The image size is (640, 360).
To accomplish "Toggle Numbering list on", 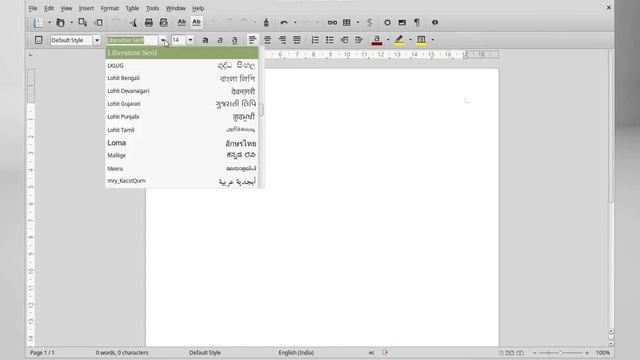I will tap(315, 40).
